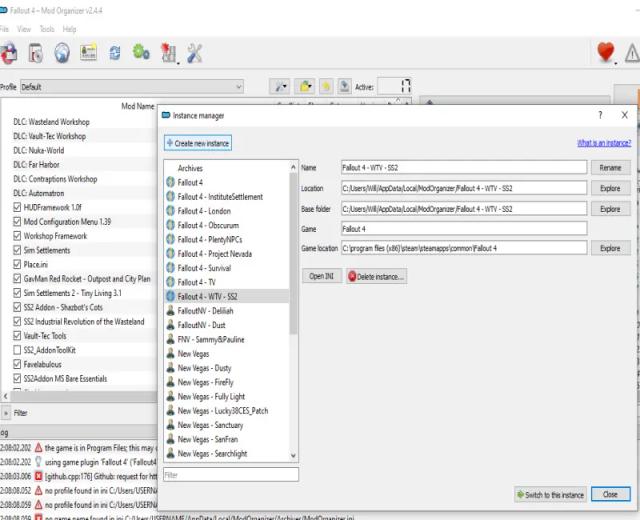Image resolution: width=640 pixels, height=520 pixels.
Task: Toggle SS2 Addon - Shazbot's Cots checkbox
Action: click(x=17, y=307)
